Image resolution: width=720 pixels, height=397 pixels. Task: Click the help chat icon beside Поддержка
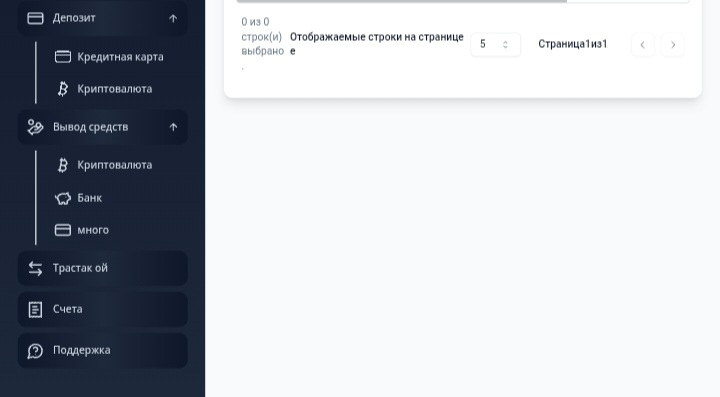click(x=35, y=351)
